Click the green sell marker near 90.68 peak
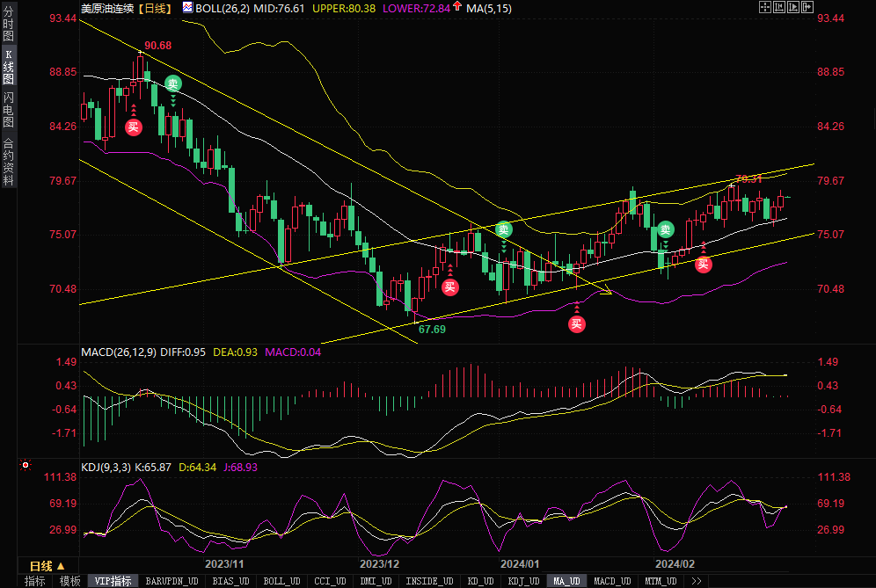The width and height of the screenshot is (876, 588). point(173,84)
